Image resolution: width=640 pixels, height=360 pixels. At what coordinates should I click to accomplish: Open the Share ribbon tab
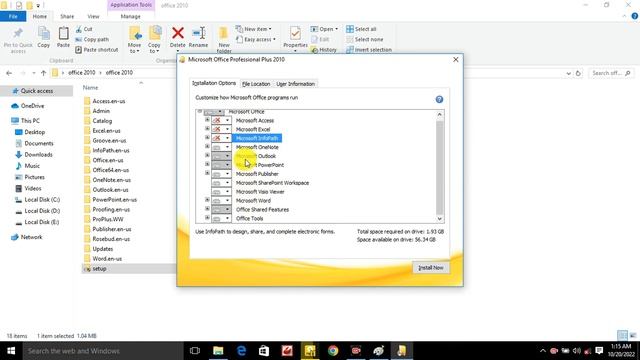(x=67, y=16)
